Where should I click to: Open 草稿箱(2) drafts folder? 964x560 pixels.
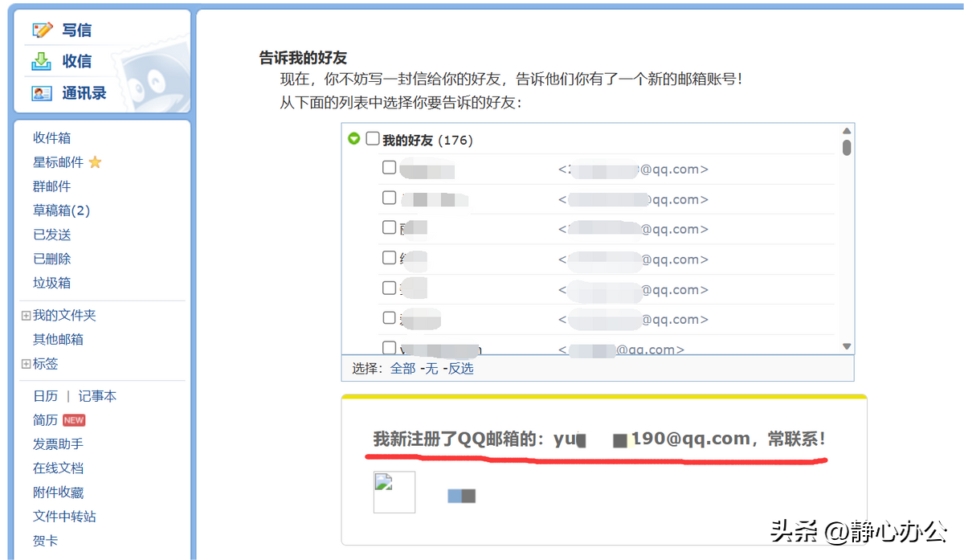click(61, 211)
